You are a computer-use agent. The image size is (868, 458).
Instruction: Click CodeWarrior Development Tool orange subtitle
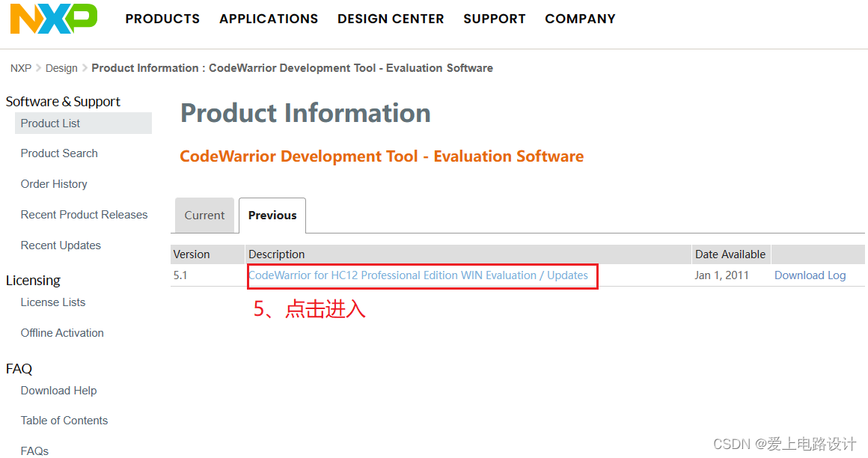point(382,156)
